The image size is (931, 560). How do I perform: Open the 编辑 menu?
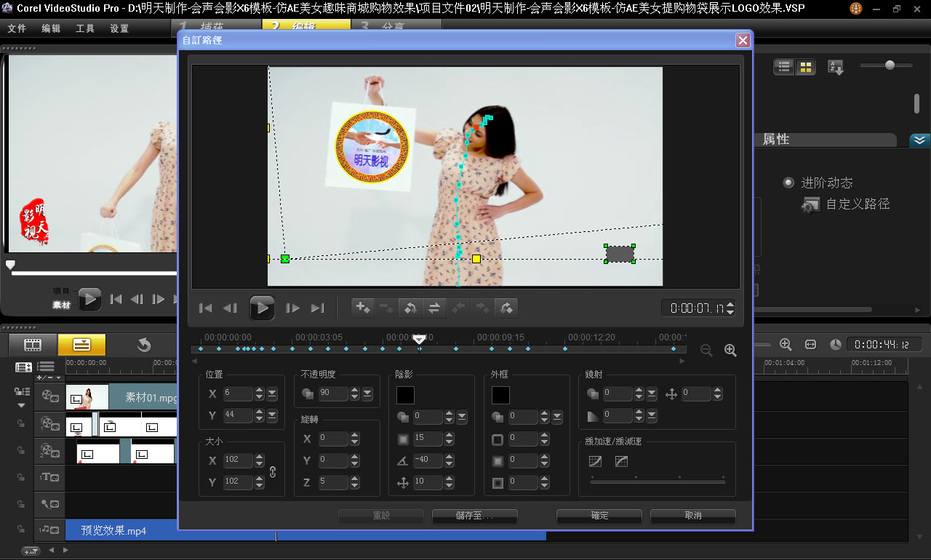tap(51, 28)
